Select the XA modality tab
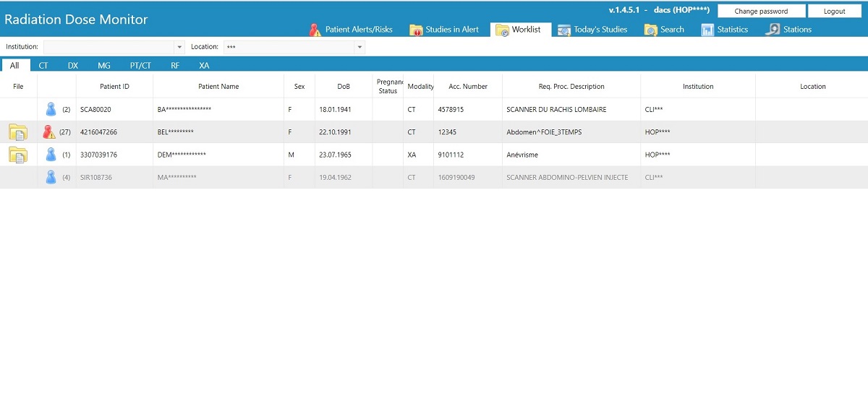Image resolution: width=868 pixels, height=409 pixels. [204, 65]
